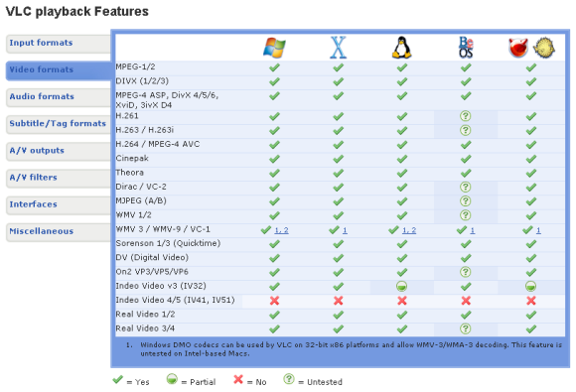The image size is (576, 392).
Task: Click the OpenBSD pufferfish icon
Action: 544,48
